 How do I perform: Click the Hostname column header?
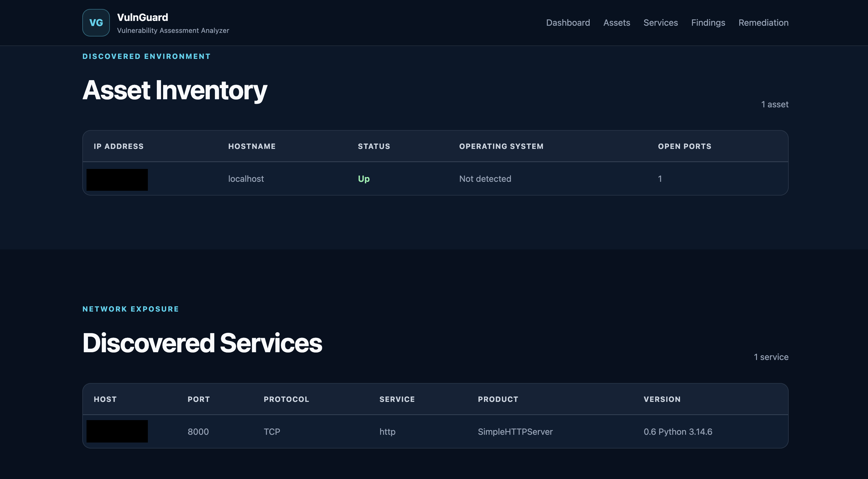coord(252,146)
